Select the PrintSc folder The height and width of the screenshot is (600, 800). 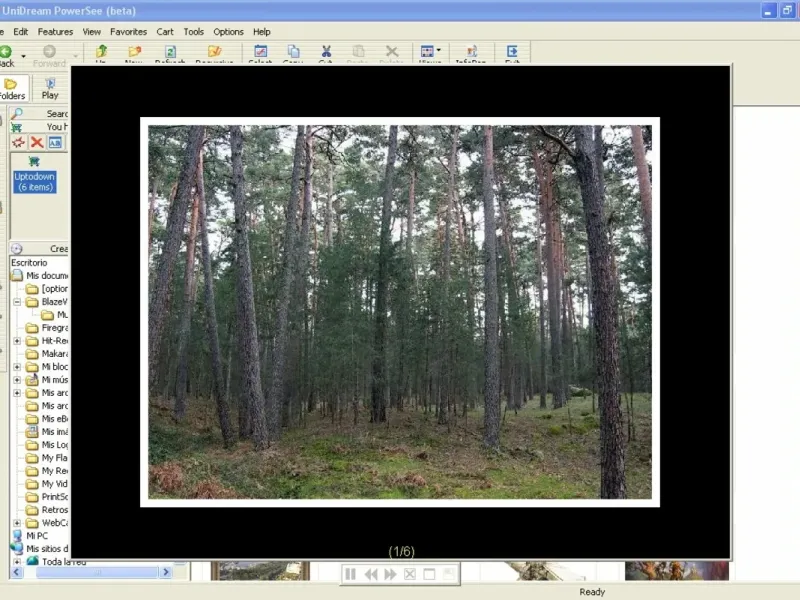click(55, 496)
